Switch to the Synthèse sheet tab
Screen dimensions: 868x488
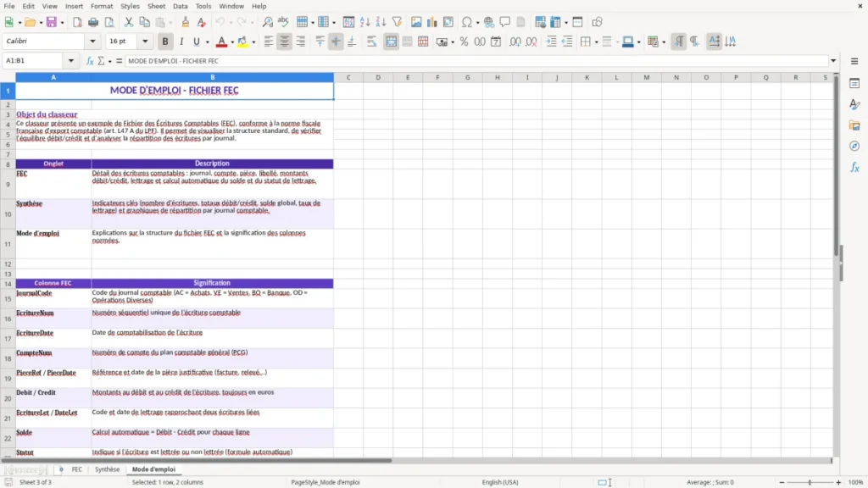[x=107, y=469]
